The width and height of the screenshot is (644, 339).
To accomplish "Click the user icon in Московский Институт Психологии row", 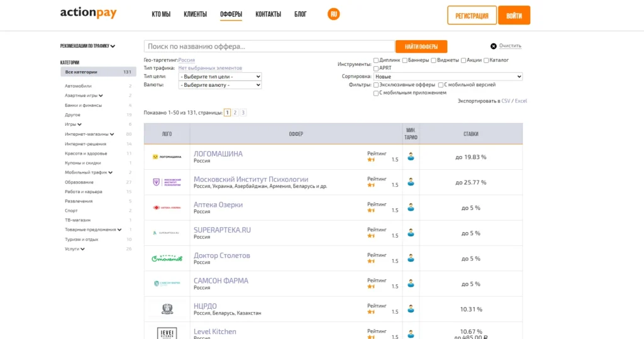I will point(411,182).
